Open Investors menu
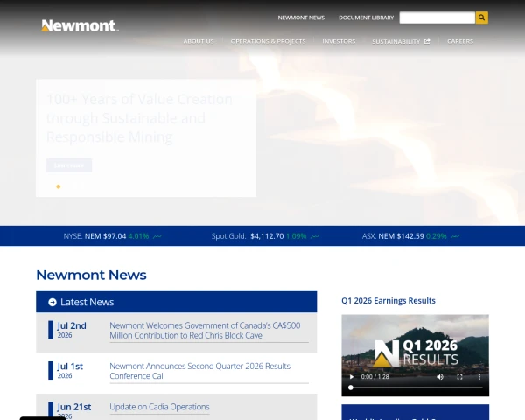525x420 pixels. coord(339,41)
